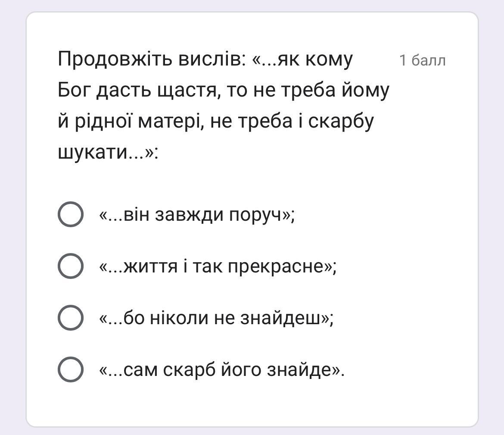Click the word 'прекрасне' in the second option
504x435 pixels.
click(x=276, y=267)
